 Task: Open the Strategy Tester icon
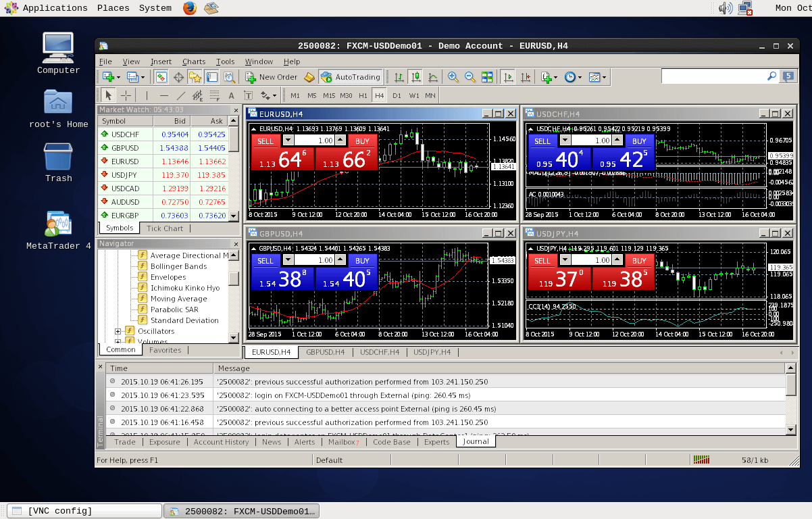[x=229, y=77]
